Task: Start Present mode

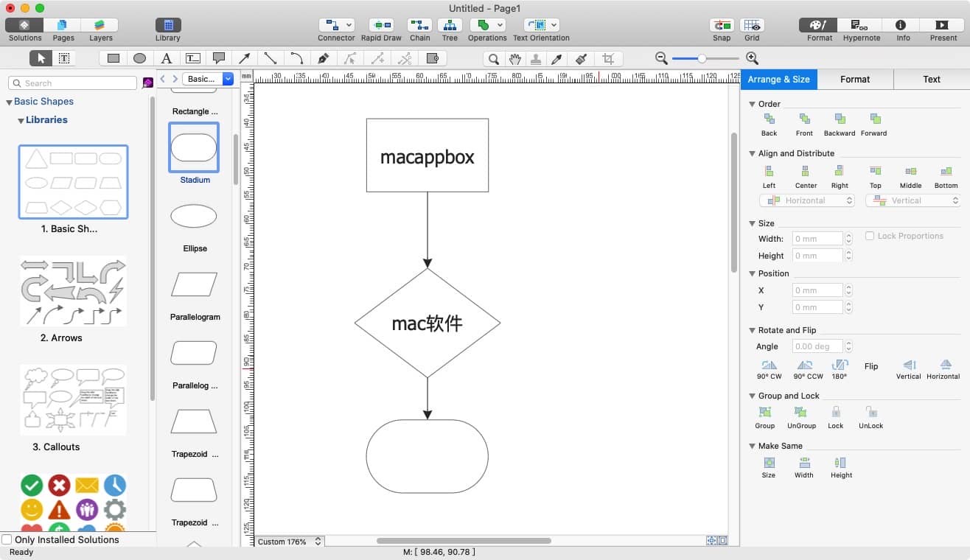Action: coord(943,25)
